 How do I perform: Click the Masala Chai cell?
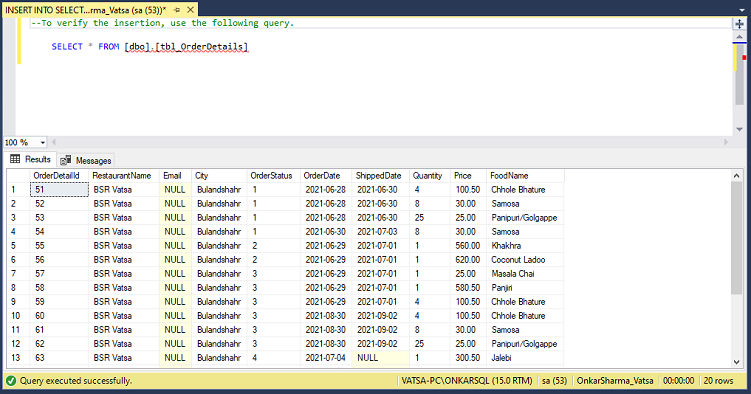point(525,274)
